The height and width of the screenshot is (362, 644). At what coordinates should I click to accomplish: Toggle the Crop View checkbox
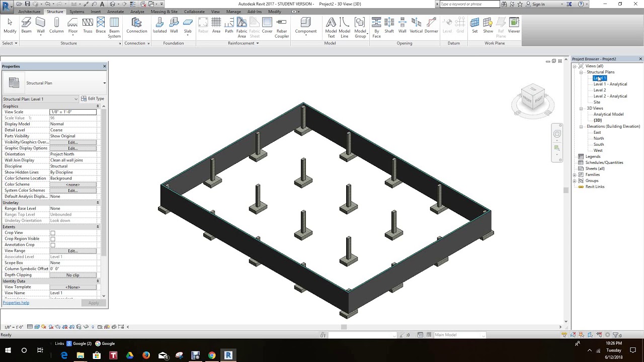click(x=52, y=233)
